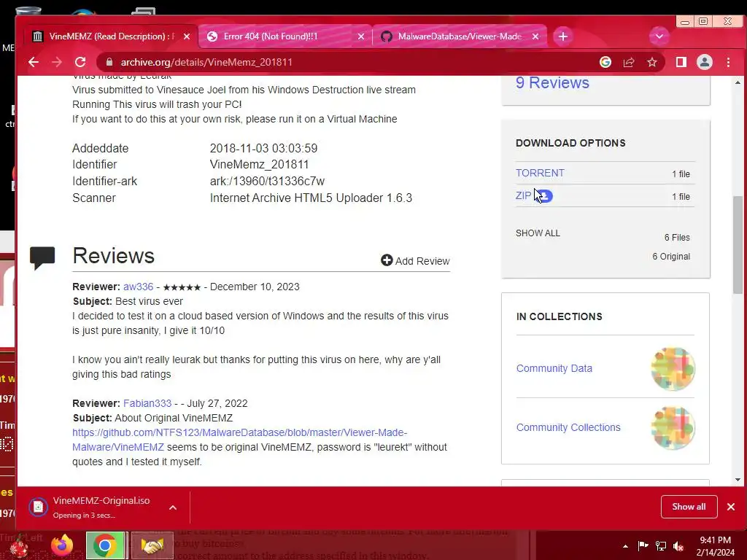The height and width of the screenshot is (560, 747).
Task: Click Add Review button
Action: click(415, 261)
